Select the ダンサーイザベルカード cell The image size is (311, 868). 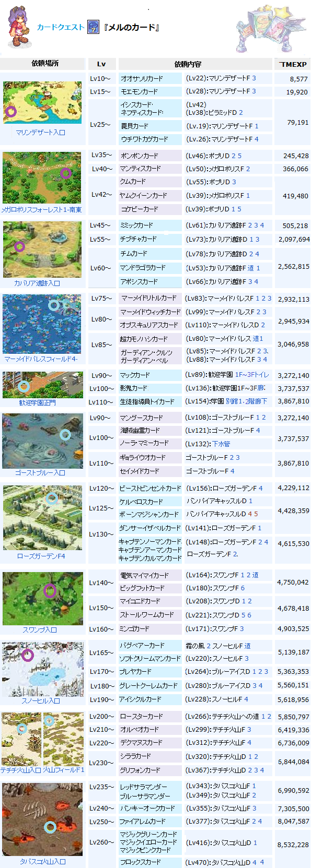(x=150, y=528)
